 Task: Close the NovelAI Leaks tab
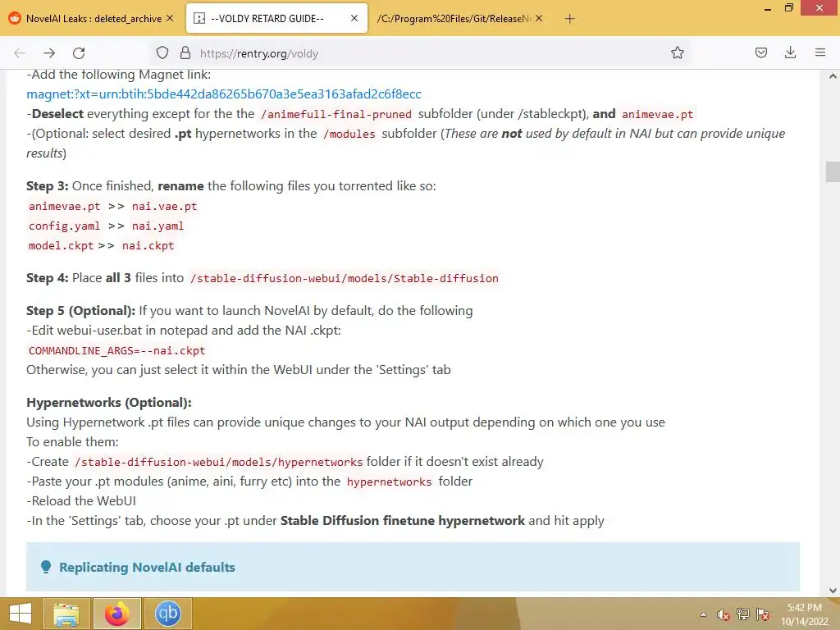tap(170, 18)
